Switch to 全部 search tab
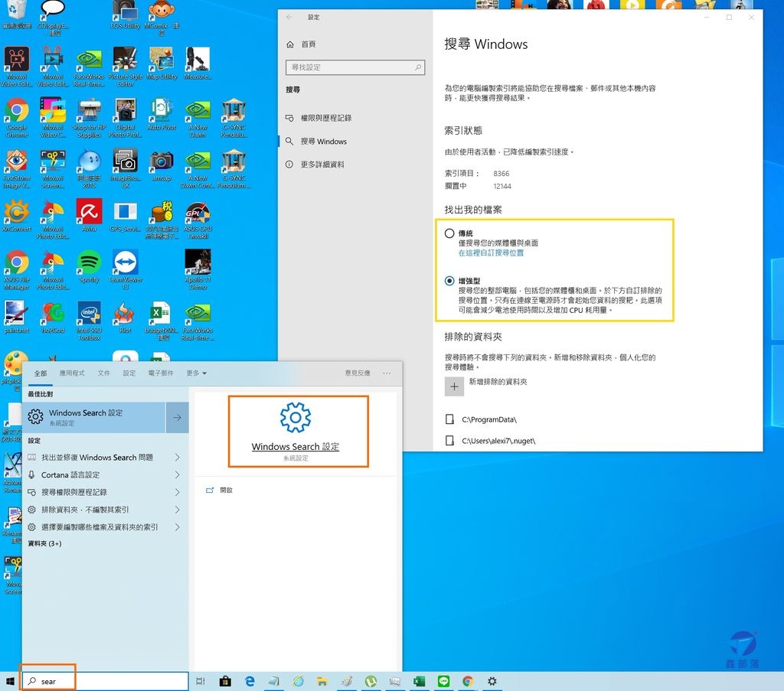The height and width of the screenshot is (691, 784). [41, 373]
